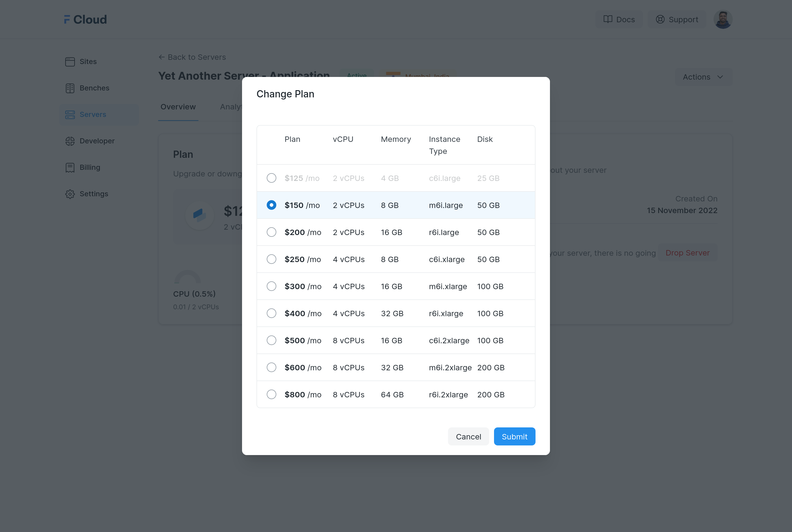Click the Change Plan dialog title
This screenshot has height=532, width=792.
tap(285, 94)
